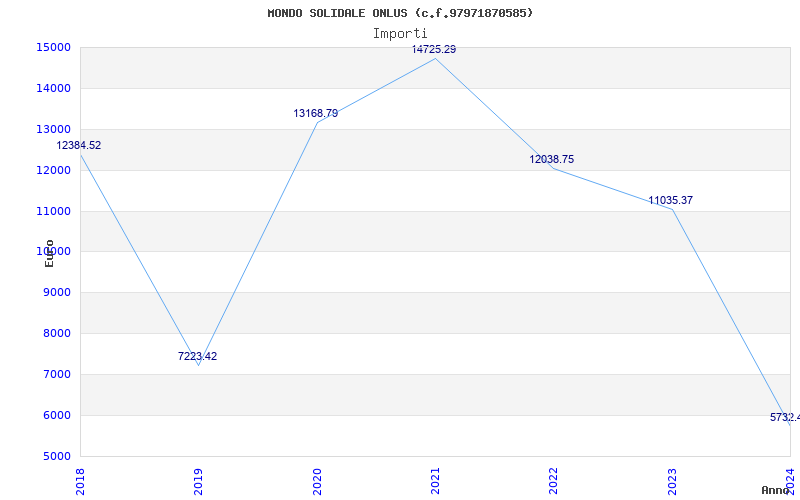Select the 11035.37 data label

point(670,201)
